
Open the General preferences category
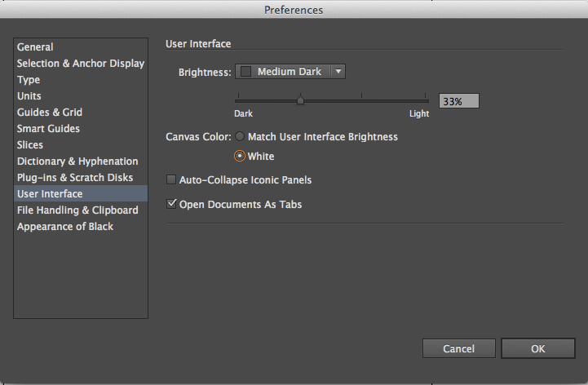coord(35,47)
